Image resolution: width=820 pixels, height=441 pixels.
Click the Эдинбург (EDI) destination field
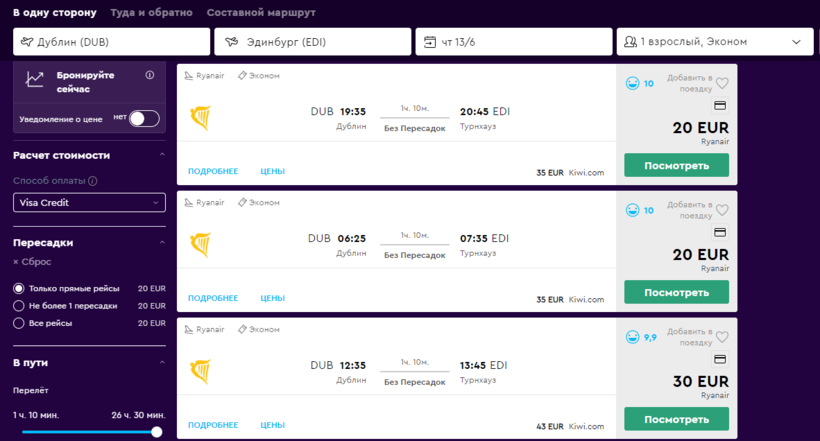313,42
